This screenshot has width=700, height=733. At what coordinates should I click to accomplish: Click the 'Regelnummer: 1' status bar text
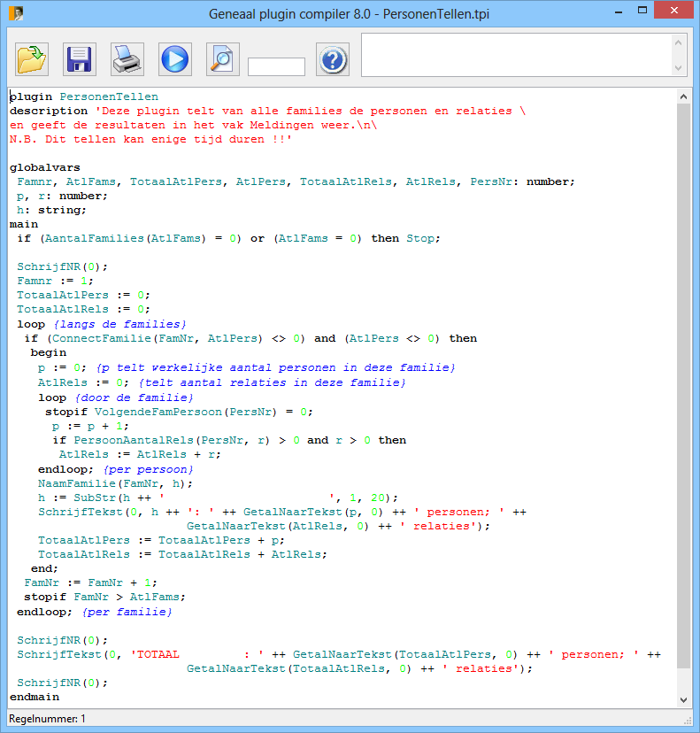(47, 719)
